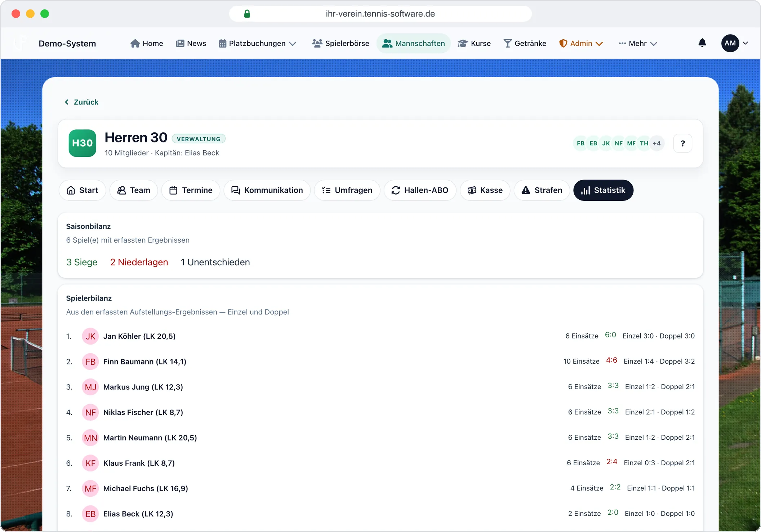This screenshot has height=532, width=761.
Task: Click the FB member avatar in header
Action: 580,143
